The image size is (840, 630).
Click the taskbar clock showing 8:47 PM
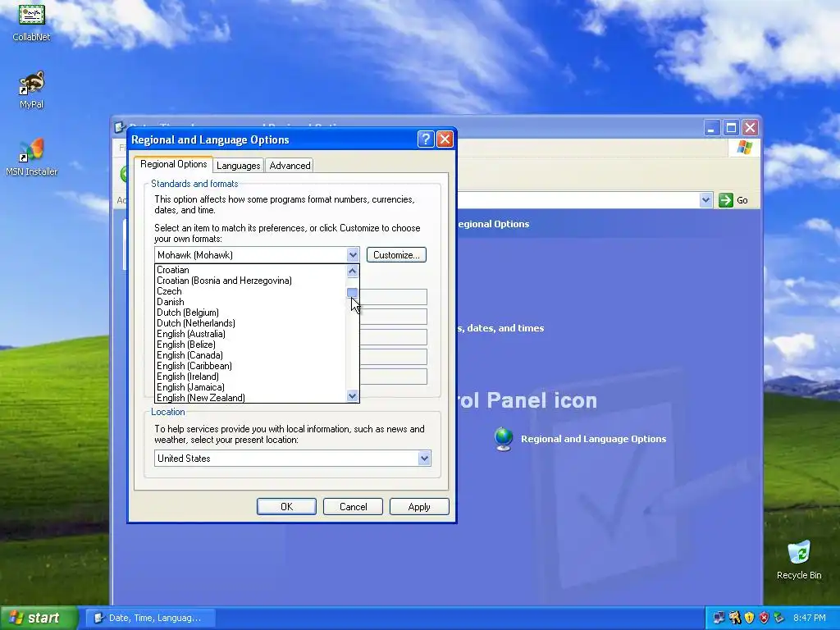pos(810,618)
